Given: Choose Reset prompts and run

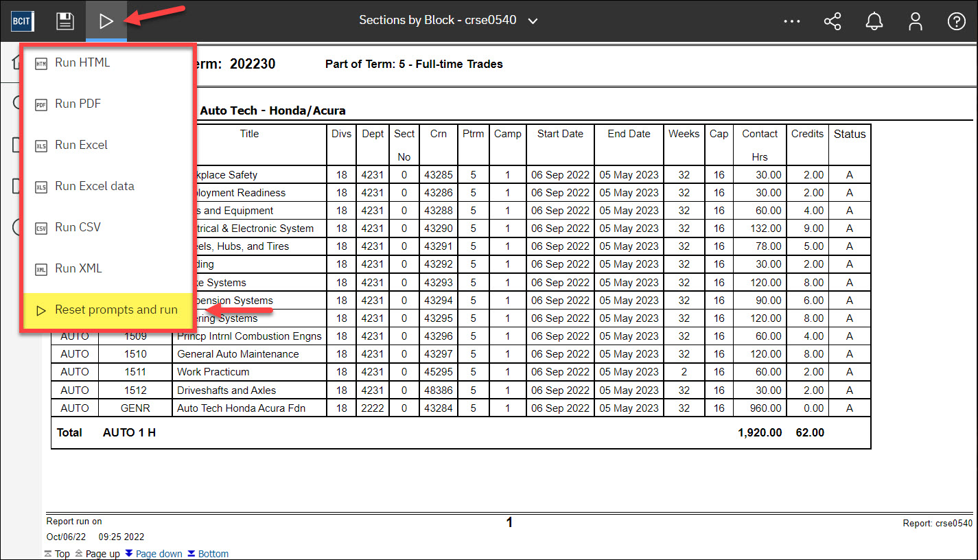Looking at the screenshot, I should pos(108,310).
